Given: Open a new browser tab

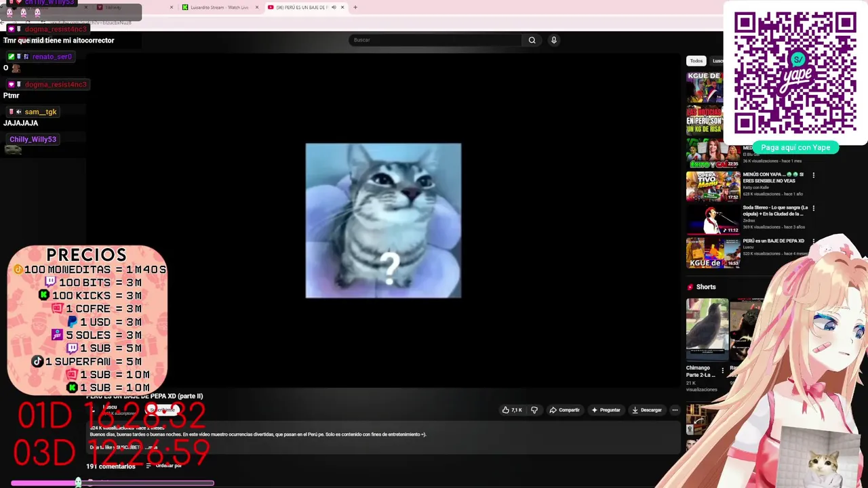Looking at the screenshot, I should [x=355, y=7].
